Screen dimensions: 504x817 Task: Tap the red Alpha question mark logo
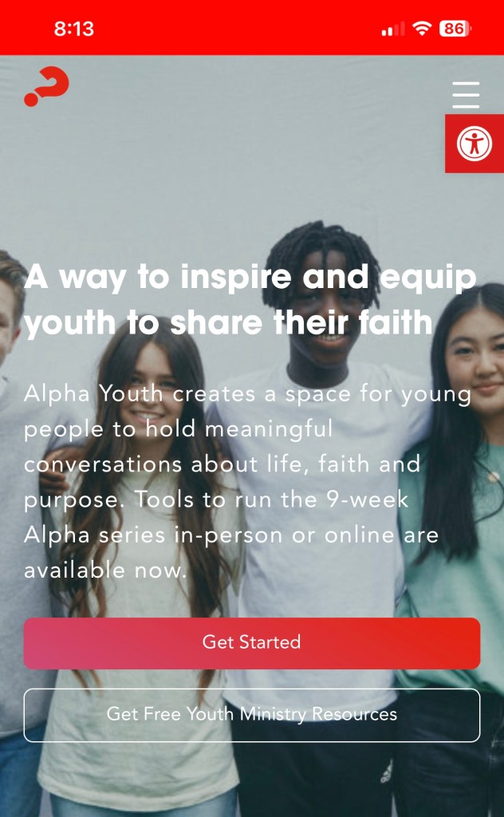pyautogui.click(x=46, y=86)
